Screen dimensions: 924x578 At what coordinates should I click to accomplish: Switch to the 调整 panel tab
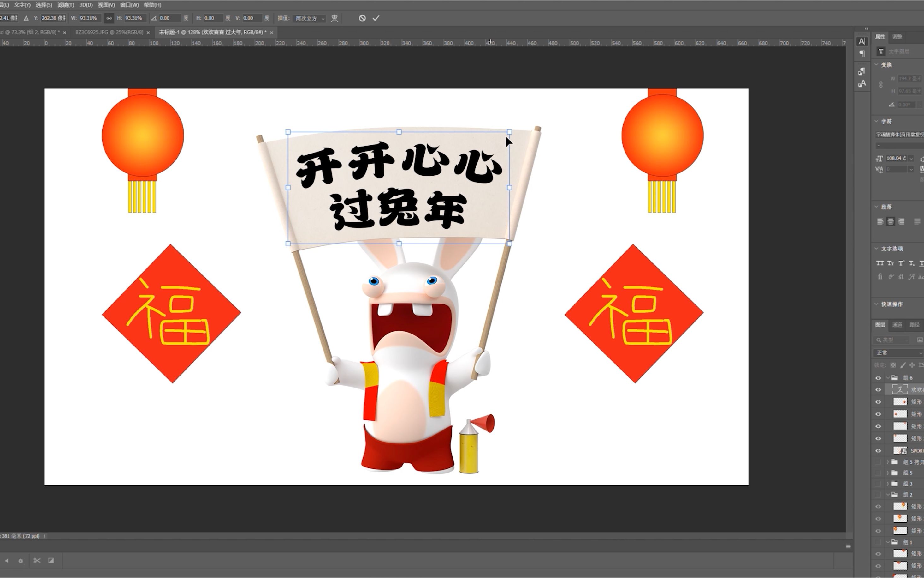[x=897, y=37]
